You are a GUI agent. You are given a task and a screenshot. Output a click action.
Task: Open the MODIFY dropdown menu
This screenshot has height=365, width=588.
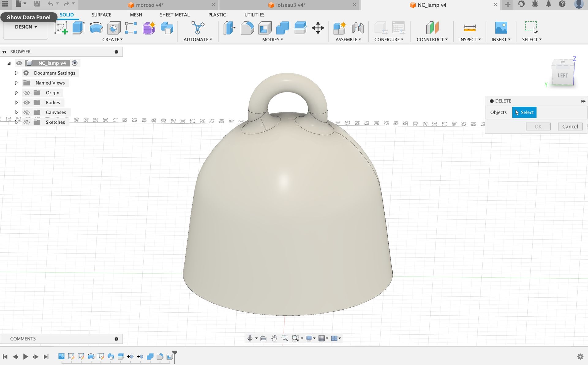coord(272,40)
